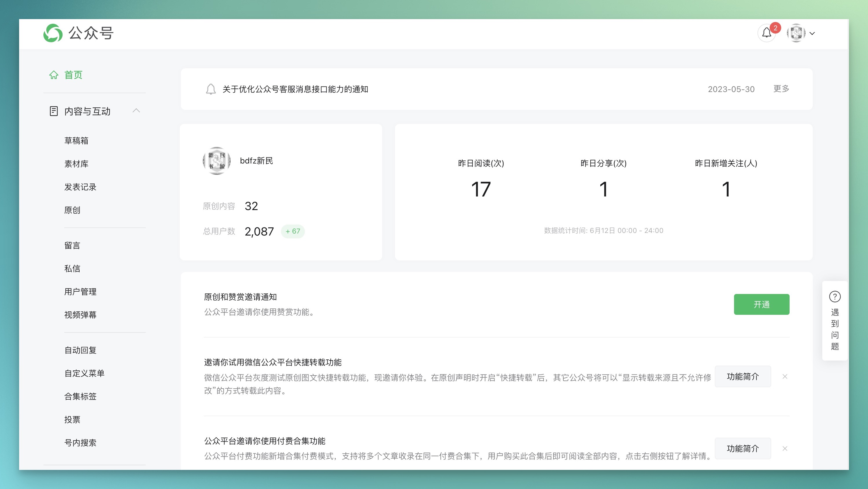The height and width of the screenshot is (489, 868).
Task: Collapse the 内容与互动 section chevron
Action: tap(136, 111)
